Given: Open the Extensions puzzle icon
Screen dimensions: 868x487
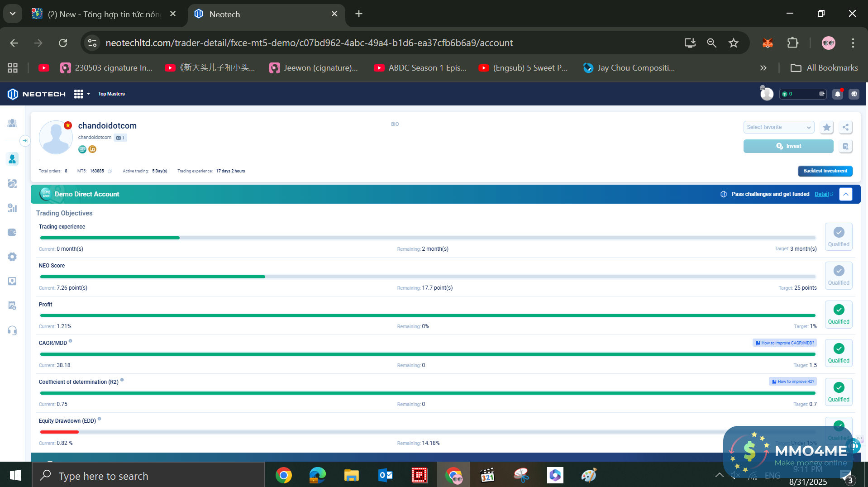Looking at the screenshot, I should (793, 43).
